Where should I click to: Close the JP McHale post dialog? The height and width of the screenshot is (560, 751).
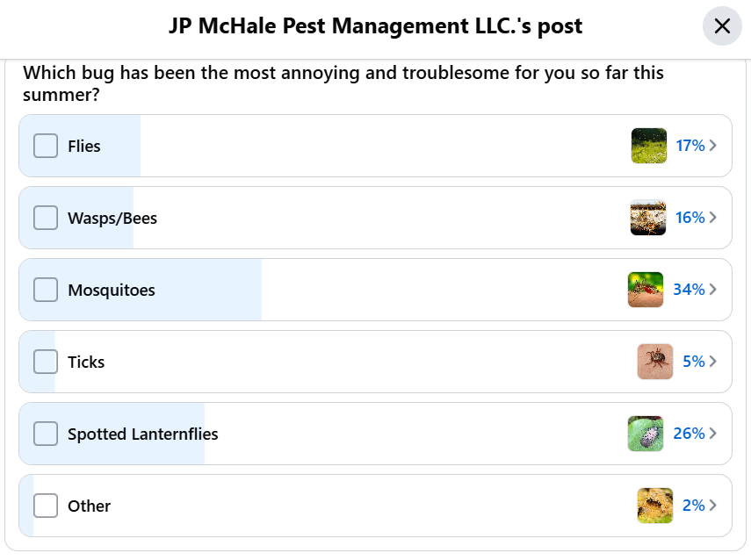pyautogui.click(x=722, y=27)
